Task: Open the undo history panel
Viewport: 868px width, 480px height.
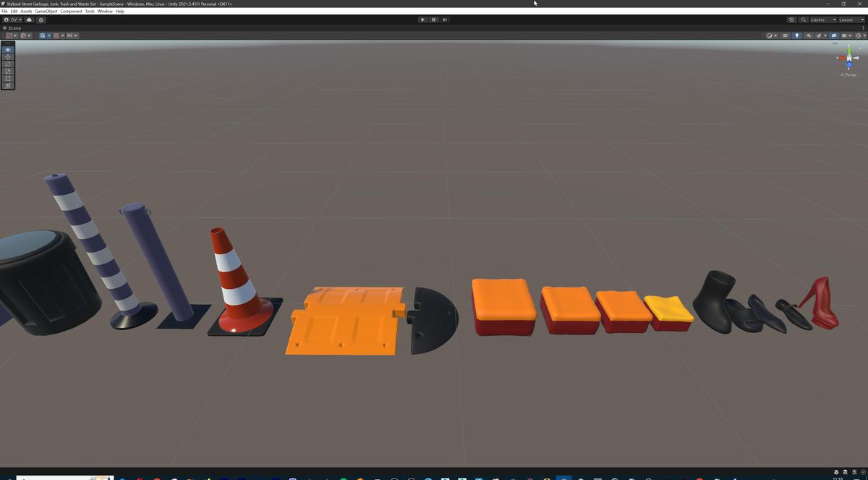Action: tap(791, 20)
